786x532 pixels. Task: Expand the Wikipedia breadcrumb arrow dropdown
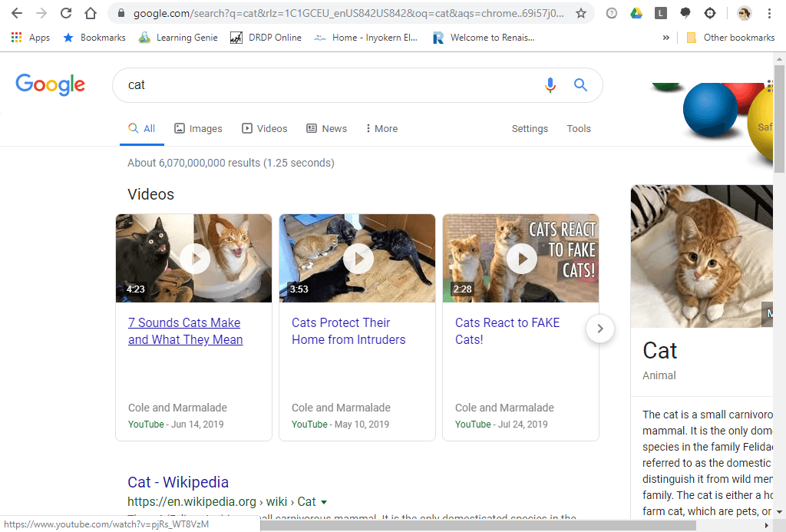(322, 501)
